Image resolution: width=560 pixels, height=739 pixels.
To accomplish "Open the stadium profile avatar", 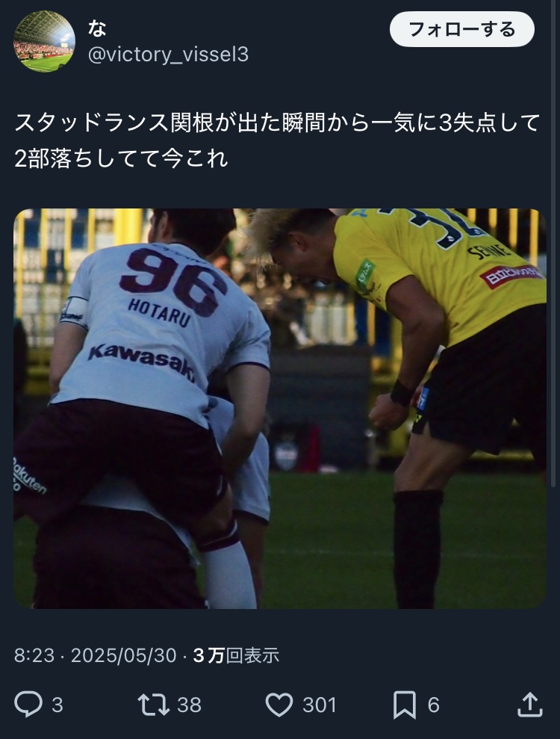I will 44,42.
